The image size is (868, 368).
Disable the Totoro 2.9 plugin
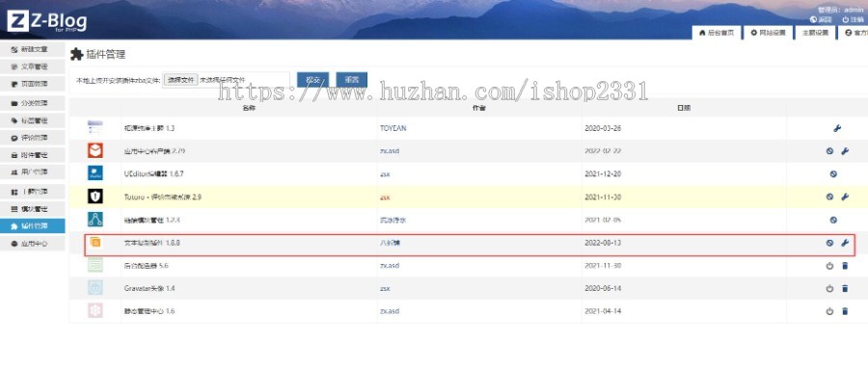[x=829, y=197]
